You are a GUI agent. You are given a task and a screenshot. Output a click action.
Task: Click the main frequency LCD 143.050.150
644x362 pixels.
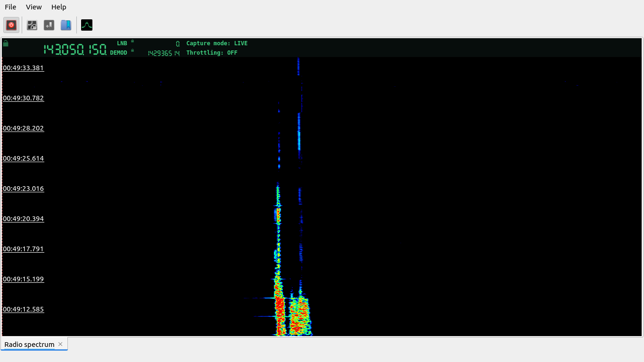pyautogui.click(x=75, y=49)
